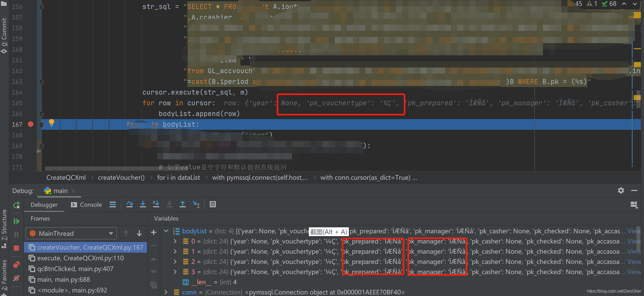
Task: Click the Rerun 'main' debug icon
Action: [x=17, y=205]
